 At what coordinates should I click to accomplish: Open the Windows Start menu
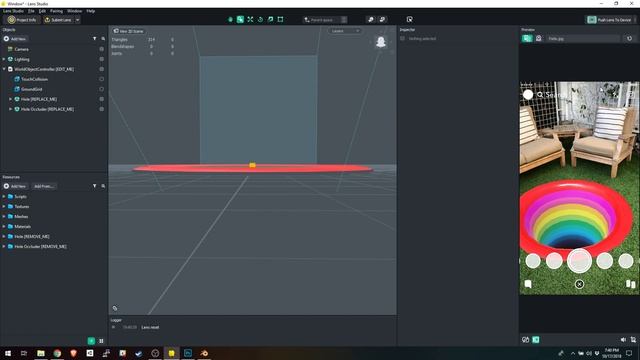pyautogui.click(x=8, y=353)
